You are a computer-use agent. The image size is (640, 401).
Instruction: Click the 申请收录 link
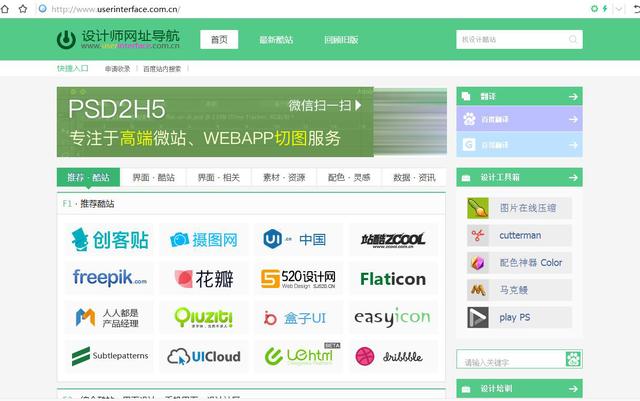pos(118,69)
